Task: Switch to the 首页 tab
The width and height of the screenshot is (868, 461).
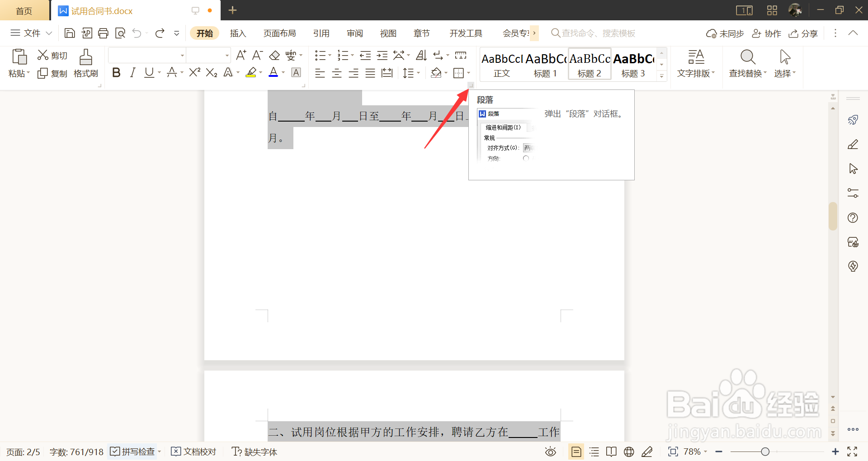Action: click(24, 11)
